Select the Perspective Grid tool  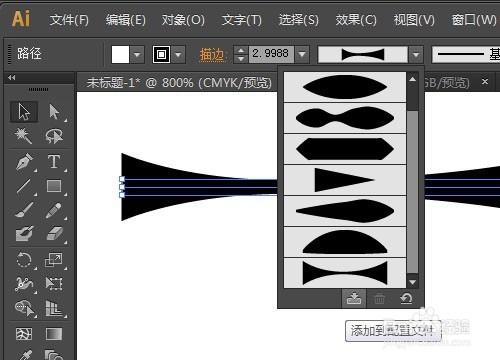coord(54,308)
